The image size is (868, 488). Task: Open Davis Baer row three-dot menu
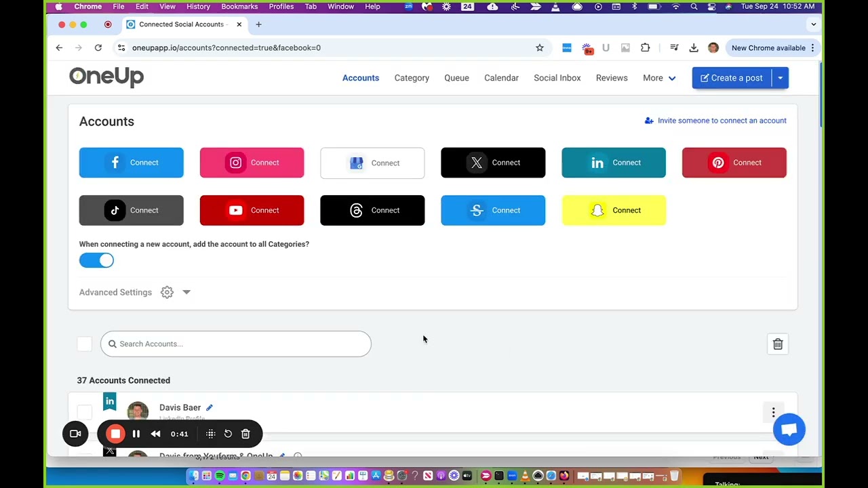pos(773,412)
